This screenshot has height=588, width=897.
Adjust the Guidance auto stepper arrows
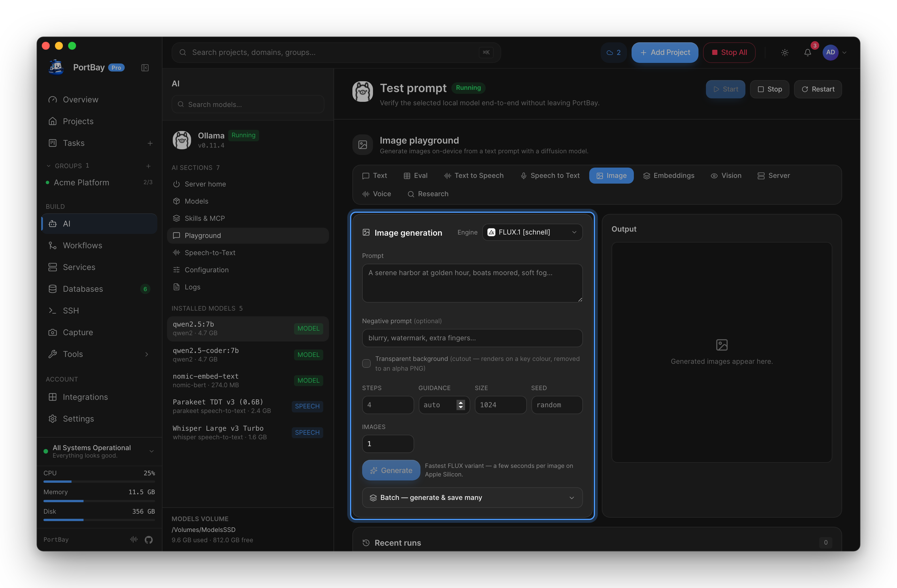click(461, 405)
